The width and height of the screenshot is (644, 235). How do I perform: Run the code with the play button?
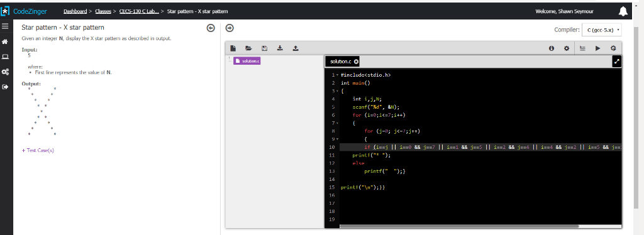(597, 48)
